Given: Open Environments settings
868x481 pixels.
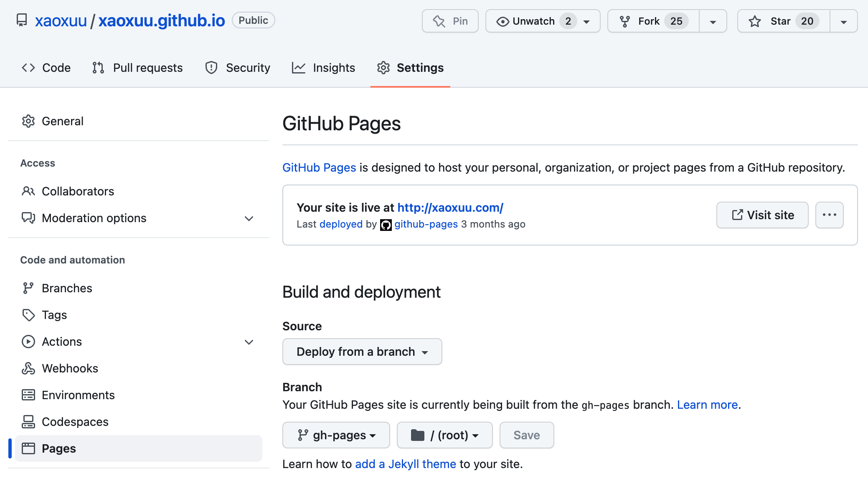Looking at the screenshot, I should pos(139,395).
